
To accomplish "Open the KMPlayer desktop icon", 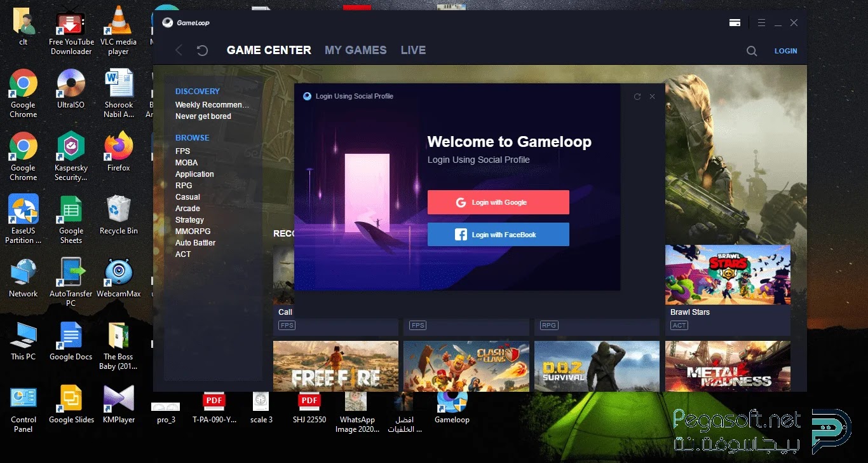I will [x=119, y=404].
